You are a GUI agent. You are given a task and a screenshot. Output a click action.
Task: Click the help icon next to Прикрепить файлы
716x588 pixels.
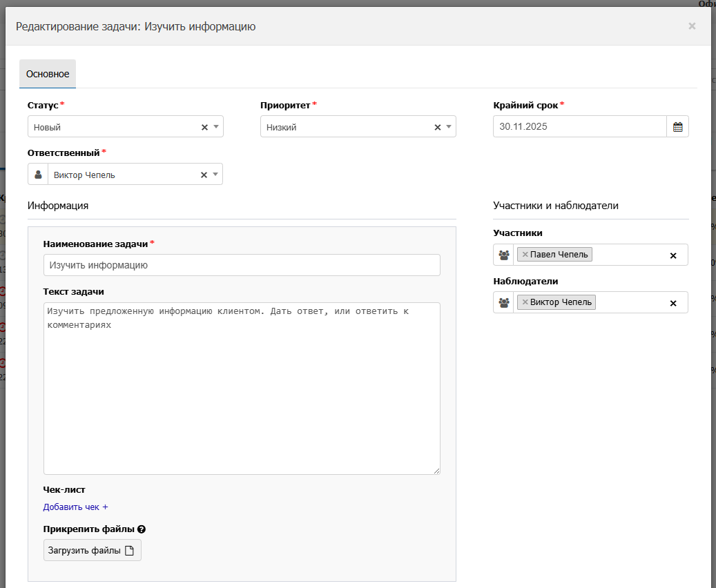(142, 529)
